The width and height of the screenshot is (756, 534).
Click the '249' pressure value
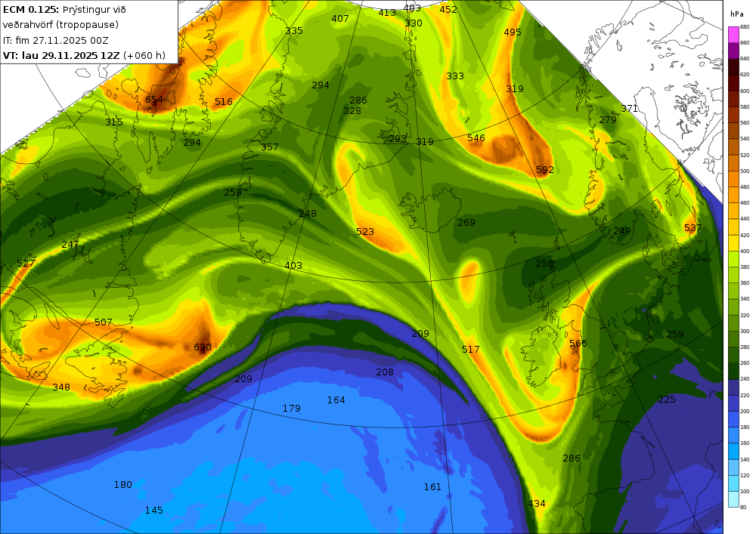pos(622,231)
